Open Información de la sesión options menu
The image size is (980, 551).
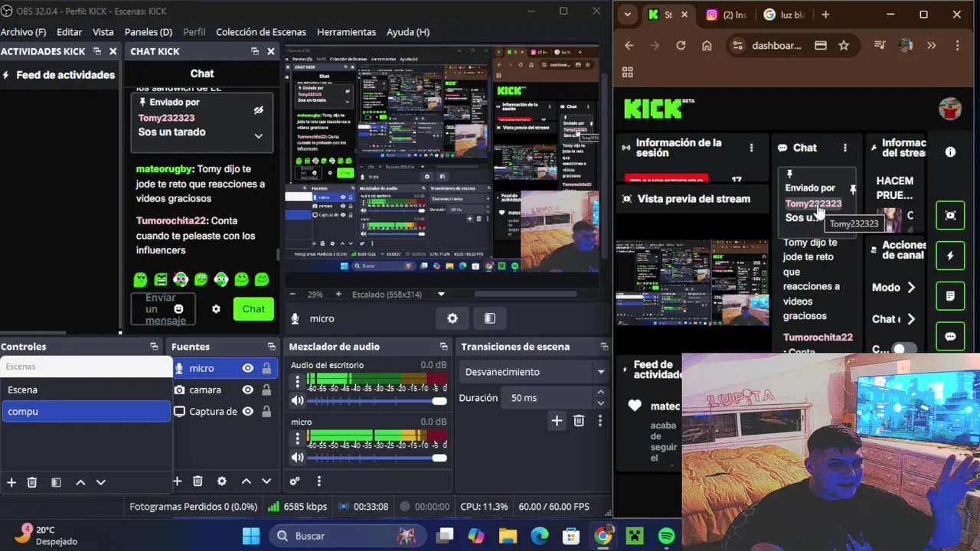click(751, 148)
